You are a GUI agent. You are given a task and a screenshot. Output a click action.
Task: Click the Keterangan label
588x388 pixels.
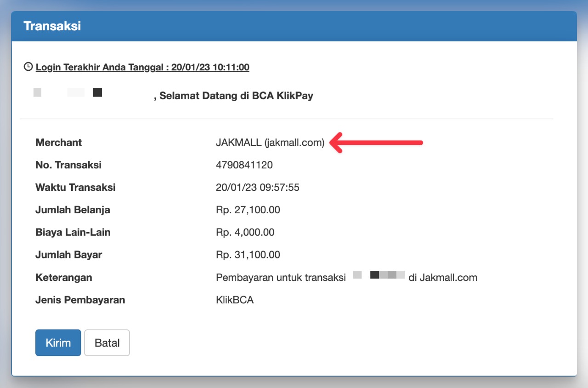pyautogui.click(x=64, y=278)
